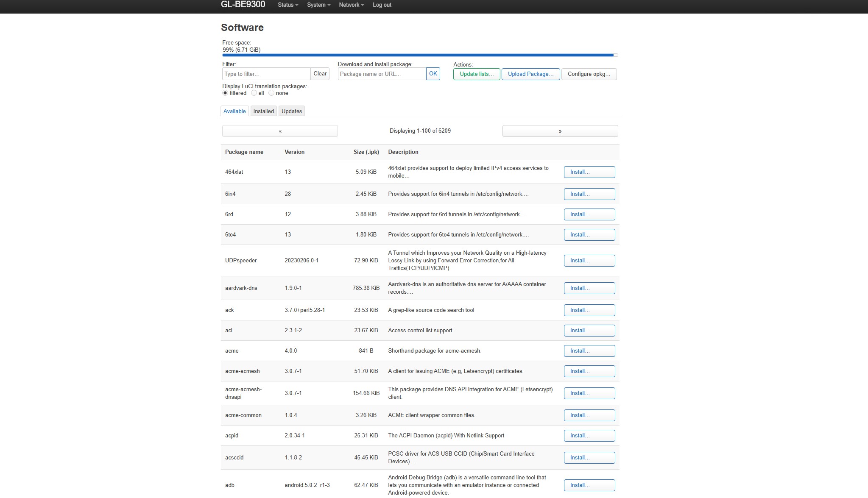Click the package name or URL field
The image size is (868, 498).
pyautogui.click(x=382, y=74)
